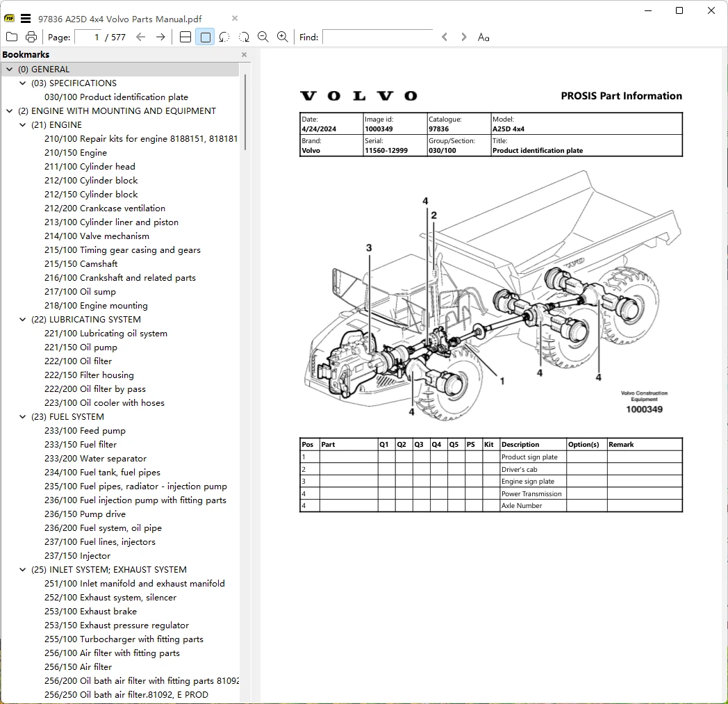Find next match arrow
This screenshot has width=728, height=704.
pyautogui.click(x=463, y=37)
